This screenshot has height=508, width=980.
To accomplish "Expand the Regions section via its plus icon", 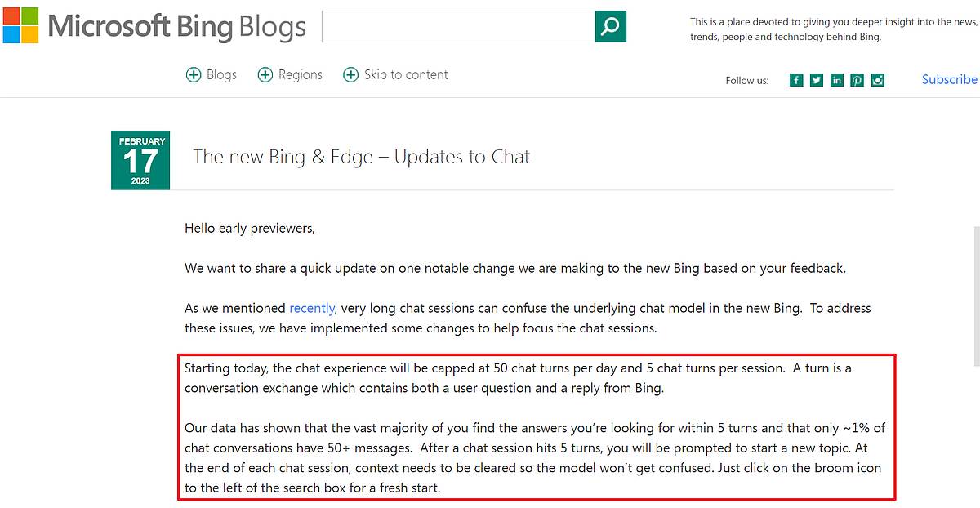I will pyautogui.click(x=264, y=74).
